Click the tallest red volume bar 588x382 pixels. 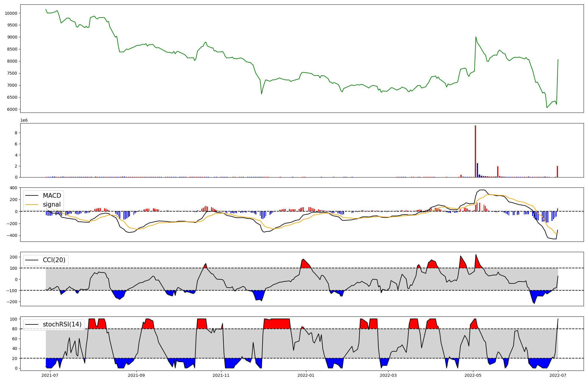tap(475, 151)
